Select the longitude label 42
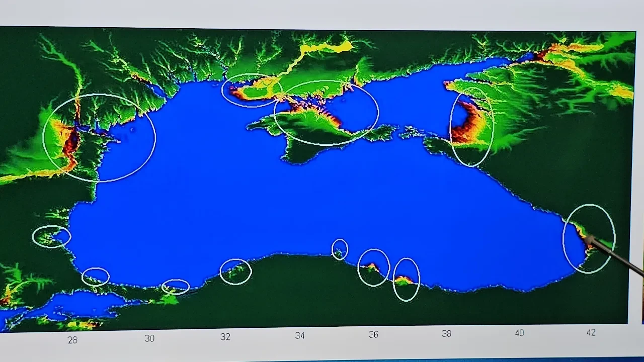644x362 pixels. click(591, 332)
